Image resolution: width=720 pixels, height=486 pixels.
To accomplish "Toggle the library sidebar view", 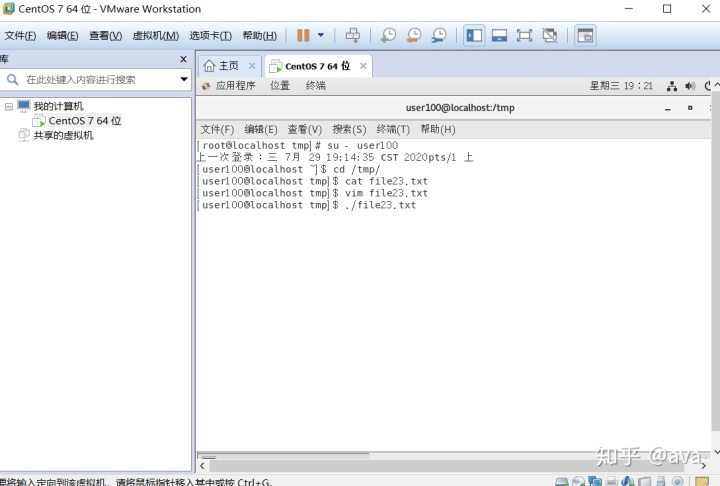I will tap(474, 35).
